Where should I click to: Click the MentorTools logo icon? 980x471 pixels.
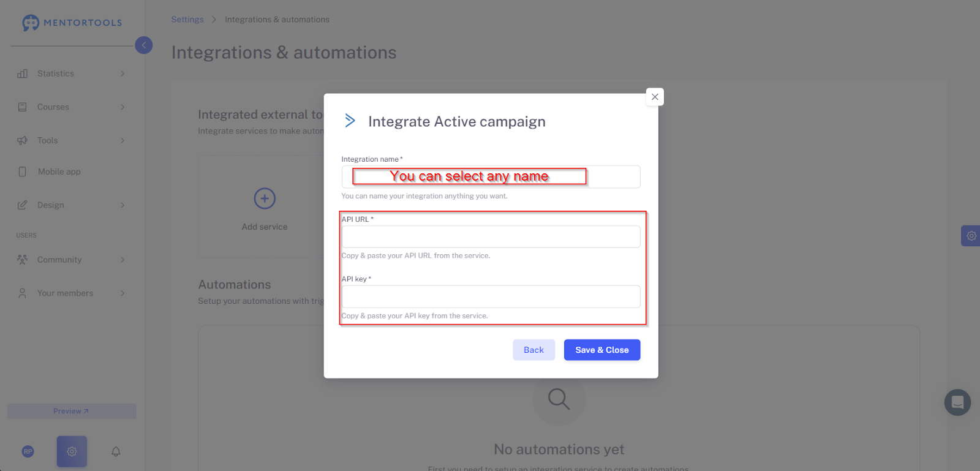pos(31,23)
